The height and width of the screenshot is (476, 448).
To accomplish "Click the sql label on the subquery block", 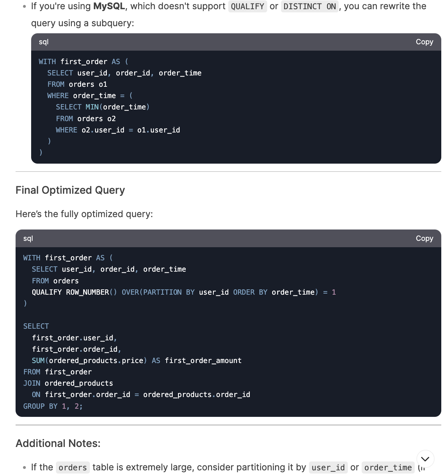I will pyautogui.click(x=44, y=42).
